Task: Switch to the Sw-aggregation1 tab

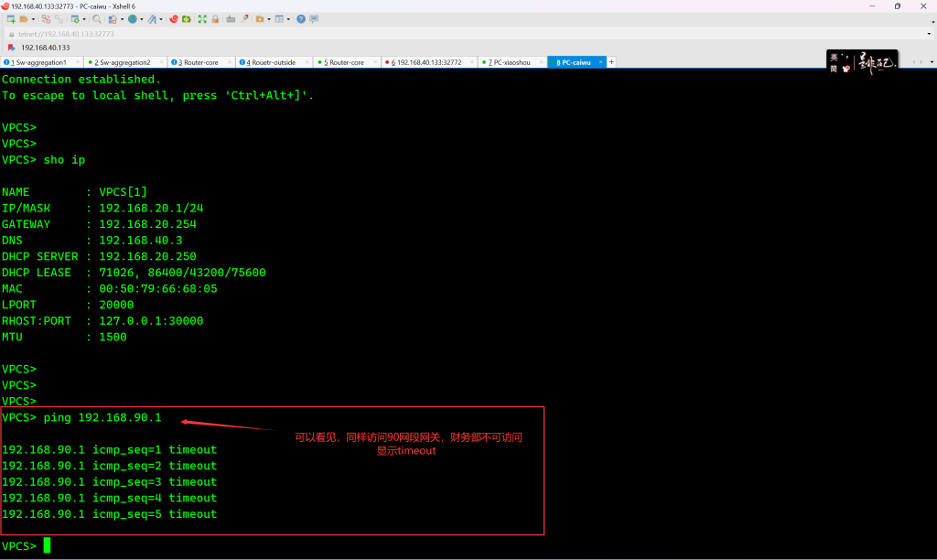Action: 38,62
